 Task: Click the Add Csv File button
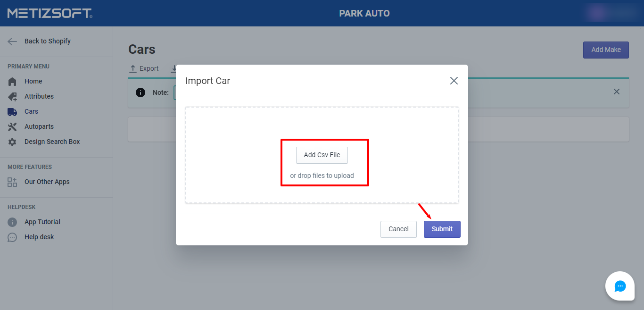(322, 155)
